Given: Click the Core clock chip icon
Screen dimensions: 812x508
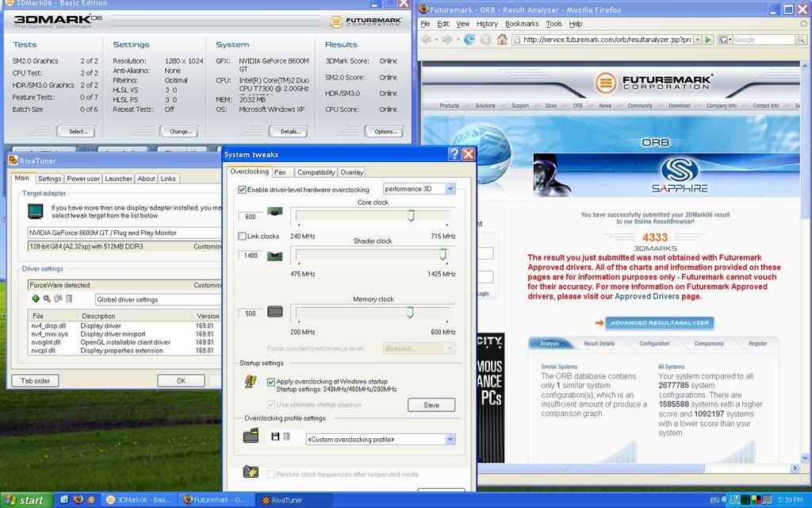Looking at the screenshot, I should point(274,211).
